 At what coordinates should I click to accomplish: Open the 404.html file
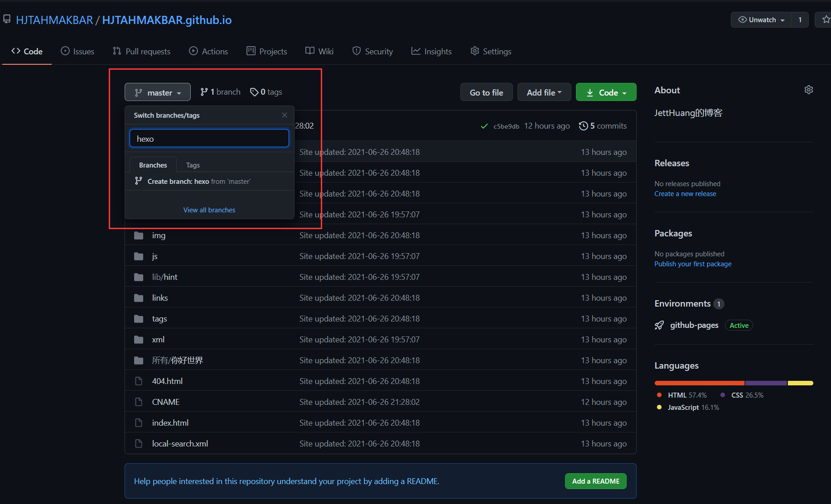tap(167, 381)
